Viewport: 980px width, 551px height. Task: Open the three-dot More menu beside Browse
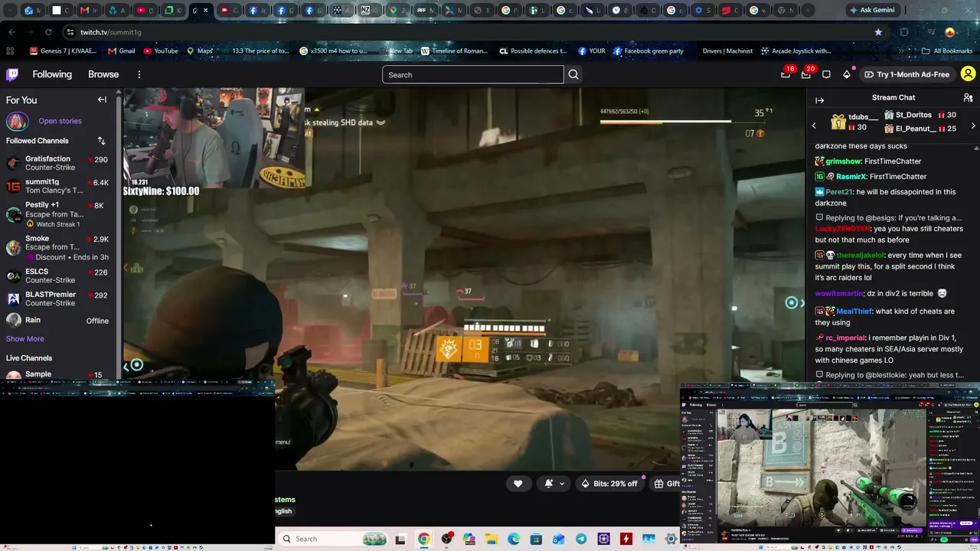139,74
